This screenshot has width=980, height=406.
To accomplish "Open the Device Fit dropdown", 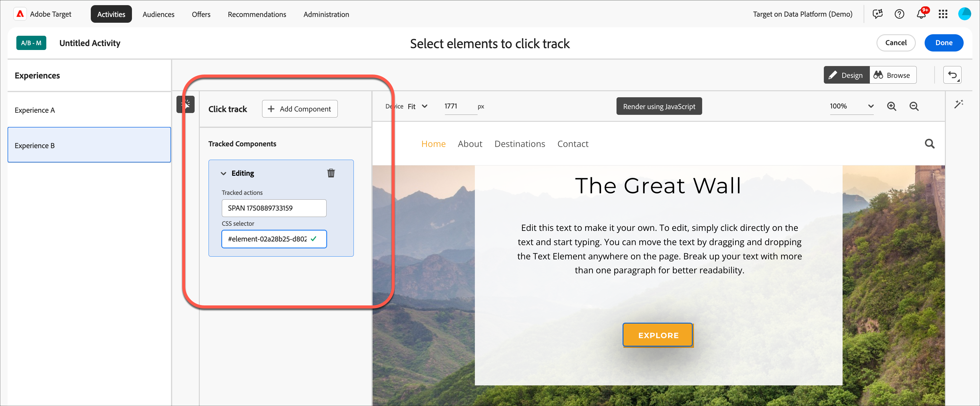I will [417, 107].
